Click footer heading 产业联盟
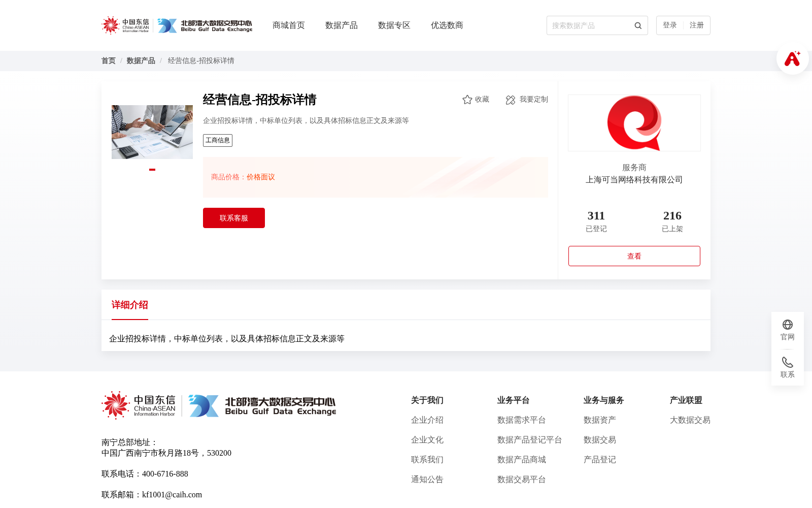Image resolution: width=812 pixels, height=508 pixels. [686, 400]
